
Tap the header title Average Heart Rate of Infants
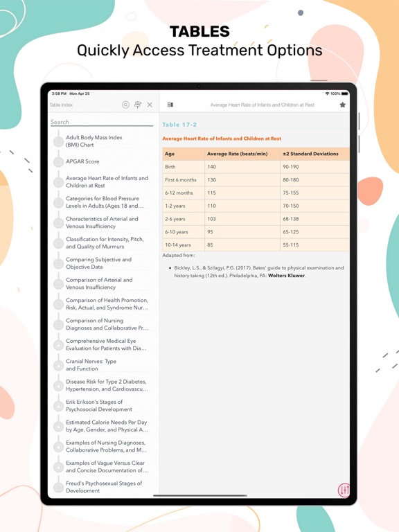[263, 105]
